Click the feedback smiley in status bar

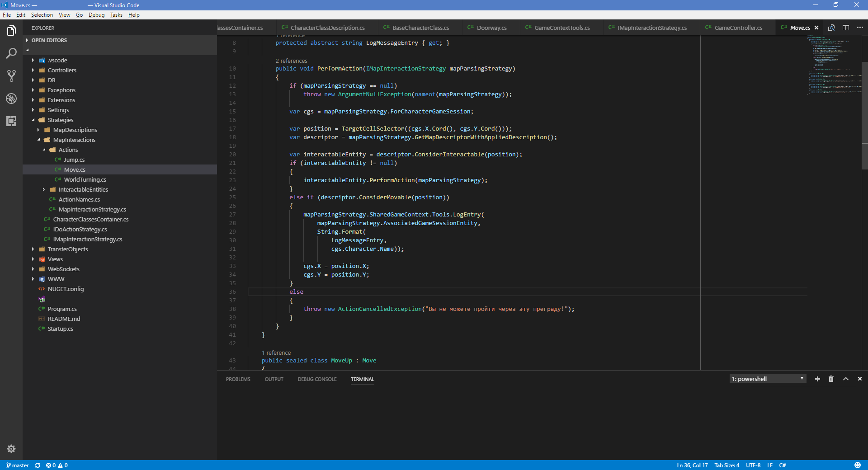(857, 465)
